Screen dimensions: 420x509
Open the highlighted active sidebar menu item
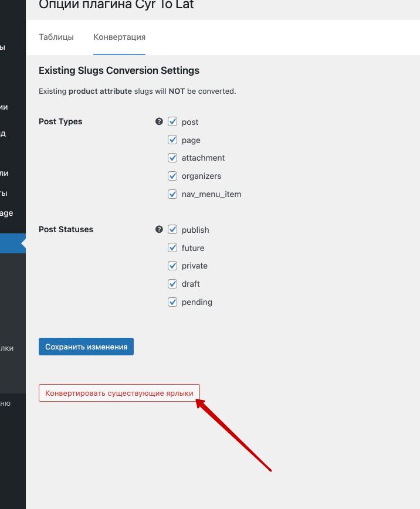[12, 244]
